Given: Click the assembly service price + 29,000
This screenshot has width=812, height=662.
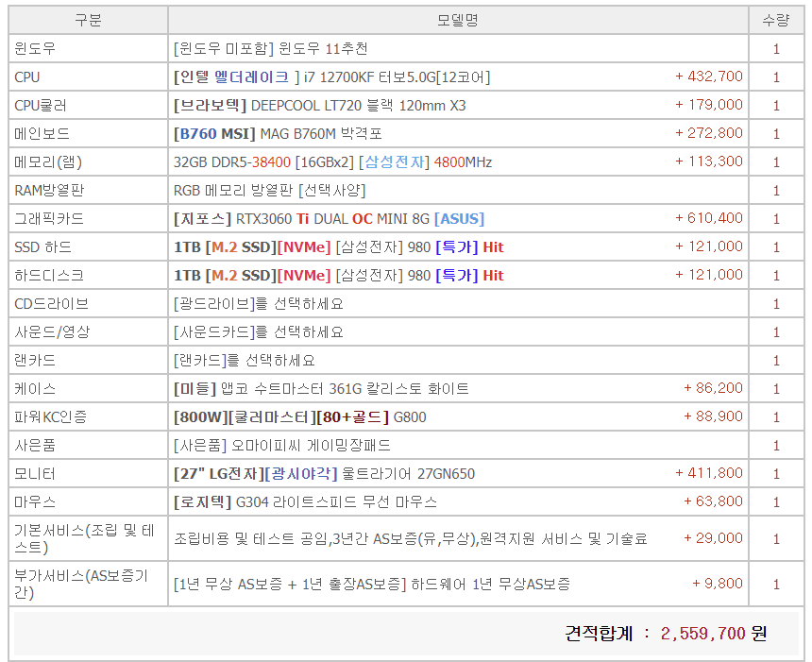Looking at the screenshot, I should [x=713, y=538].
